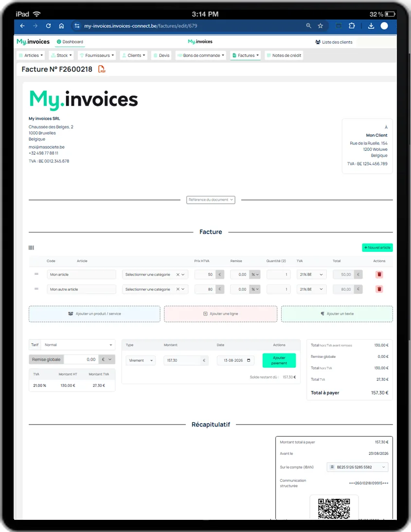Clear category selection in 'Mon article' row
Screen dimensions: 411x532
178,274
